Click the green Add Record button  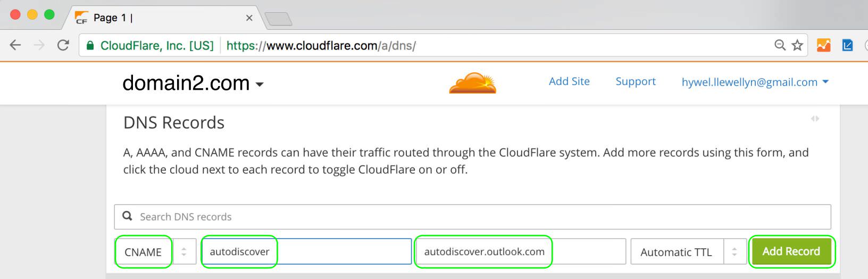[x=791, y=251]
